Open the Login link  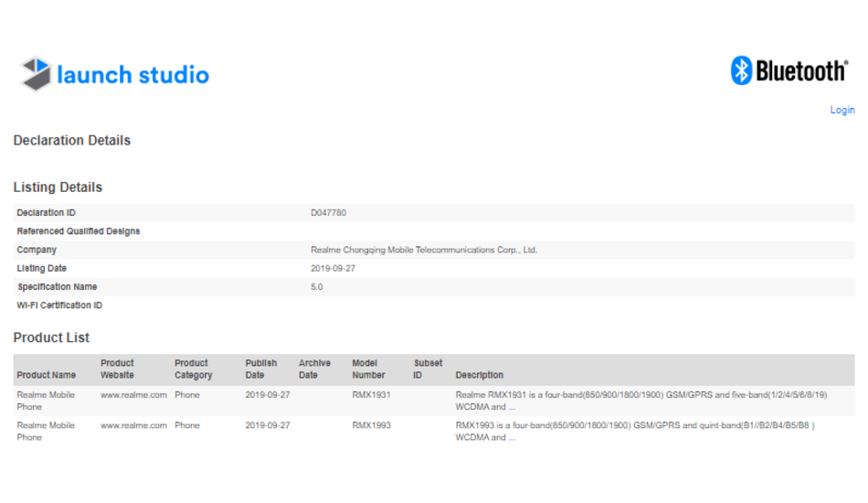(x=842, y=110)
